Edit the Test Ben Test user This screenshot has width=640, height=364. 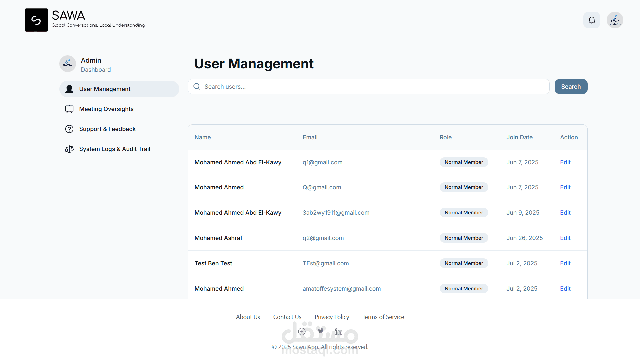pos(565,263)
